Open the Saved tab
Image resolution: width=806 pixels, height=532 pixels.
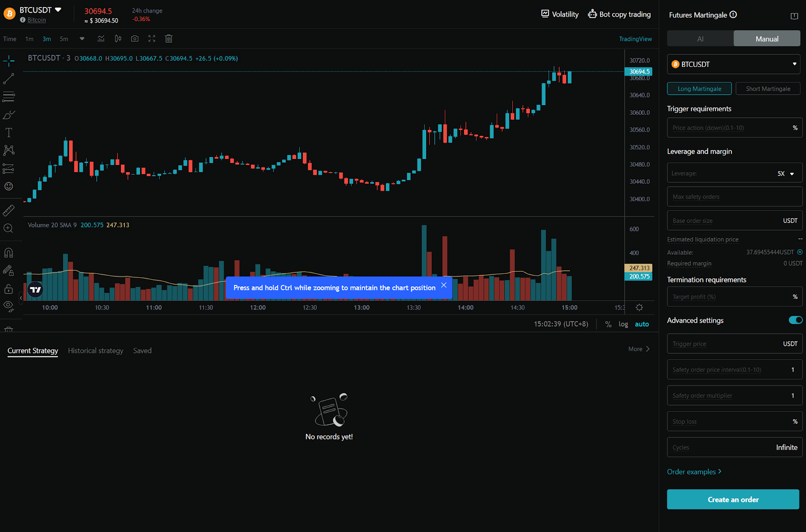click(143, 351)
